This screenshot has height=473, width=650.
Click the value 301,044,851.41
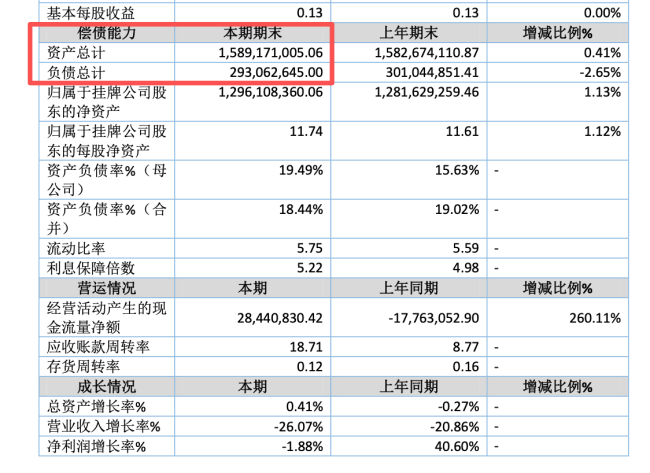click(432, 73)
